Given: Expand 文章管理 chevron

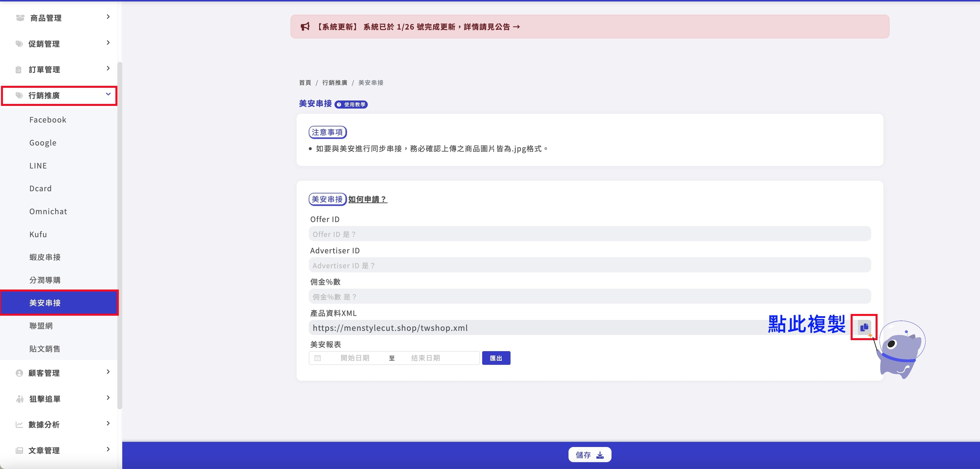Looking at the screenshot, I should 108,449.
